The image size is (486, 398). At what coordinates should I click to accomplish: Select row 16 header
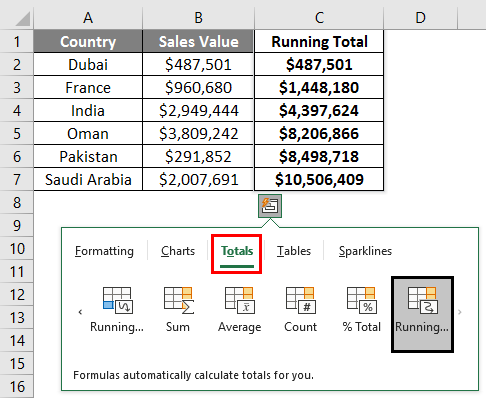(x=17, y=387)
